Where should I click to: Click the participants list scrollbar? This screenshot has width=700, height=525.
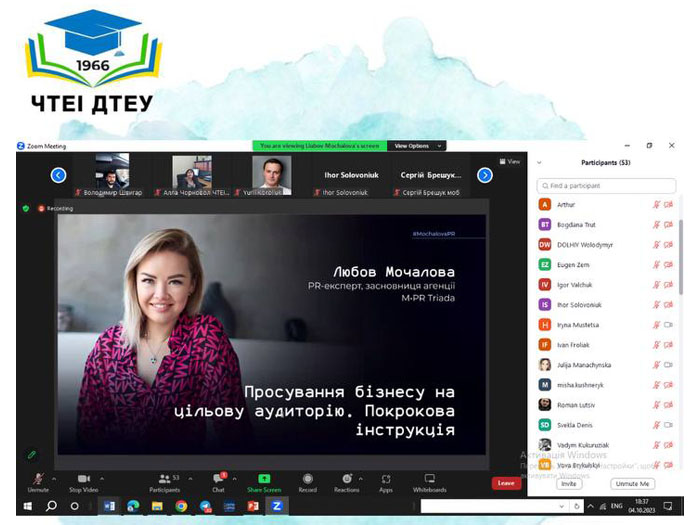pyautogui.click(x=681, y=257)
